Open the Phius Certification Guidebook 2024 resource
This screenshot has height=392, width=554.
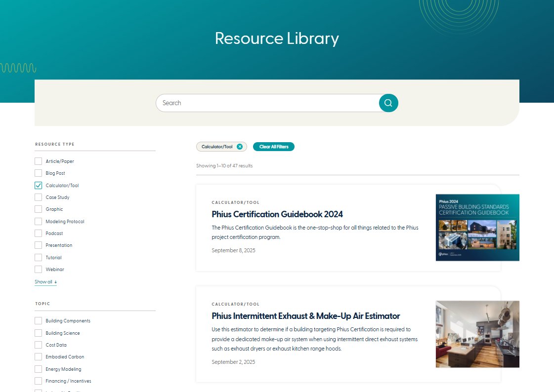(277, 214)
